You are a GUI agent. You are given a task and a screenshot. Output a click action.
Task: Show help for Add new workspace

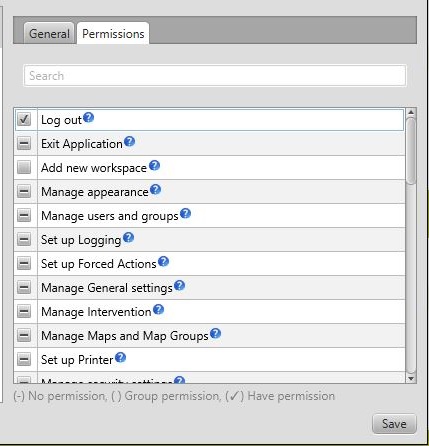coord(154,165)
